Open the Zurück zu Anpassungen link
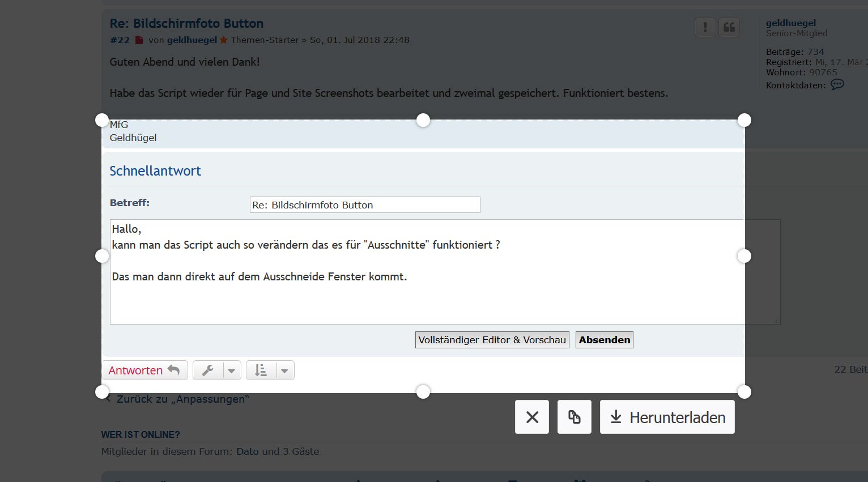This screenshot has height=482, width=868. (x=182, y=399)
